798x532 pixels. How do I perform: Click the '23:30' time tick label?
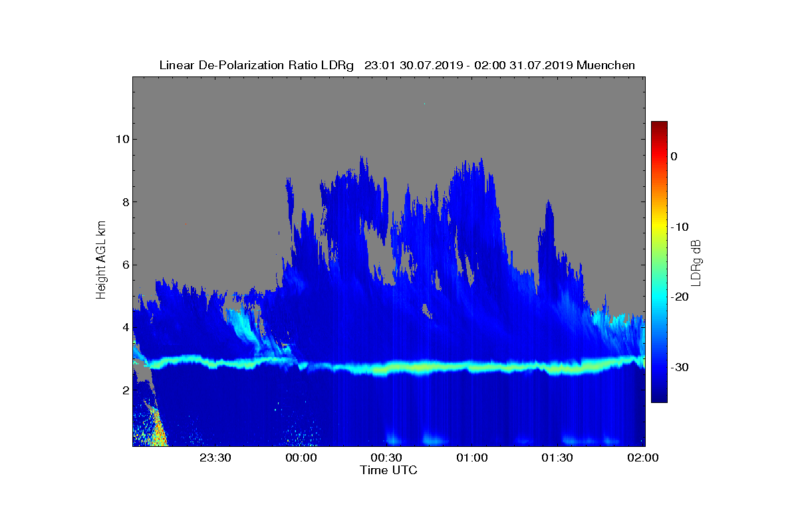pos(215,458)
